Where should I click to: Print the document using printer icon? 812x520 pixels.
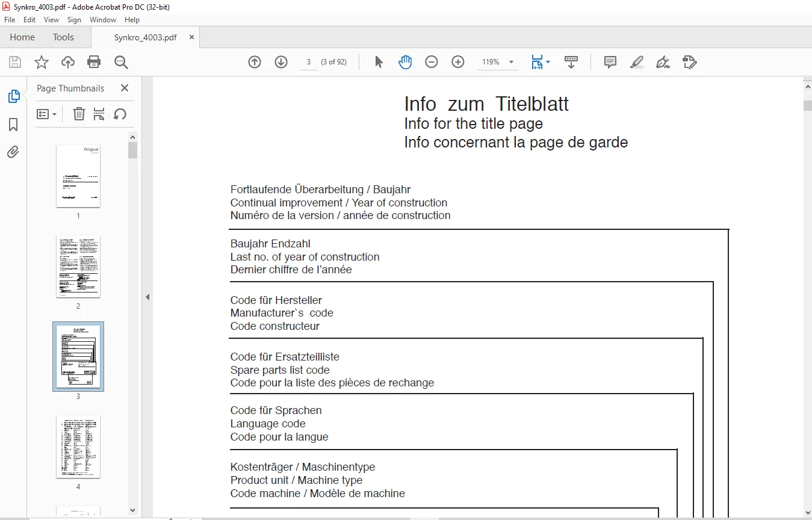pyautogui.click(x=94, y=62)
